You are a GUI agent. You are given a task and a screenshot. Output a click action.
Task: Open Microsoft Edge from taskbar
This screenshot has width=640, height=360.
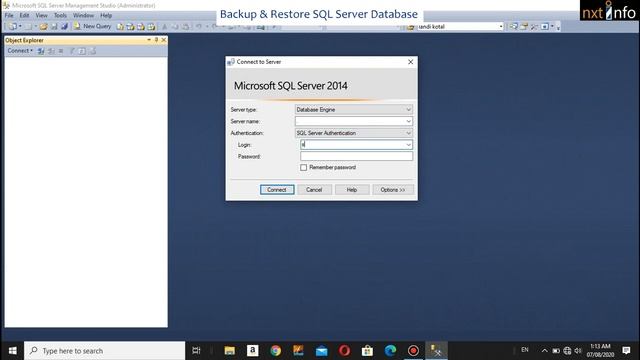click(x=390, y=351)
